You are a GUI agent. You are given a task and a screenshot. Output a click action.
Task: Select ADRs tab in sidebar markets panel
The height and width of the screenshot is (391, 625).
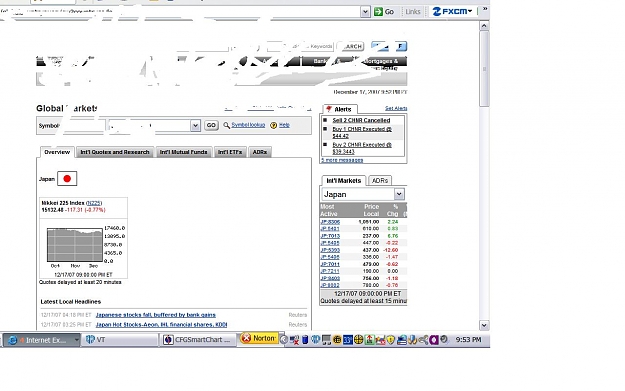tap(380, 181)
